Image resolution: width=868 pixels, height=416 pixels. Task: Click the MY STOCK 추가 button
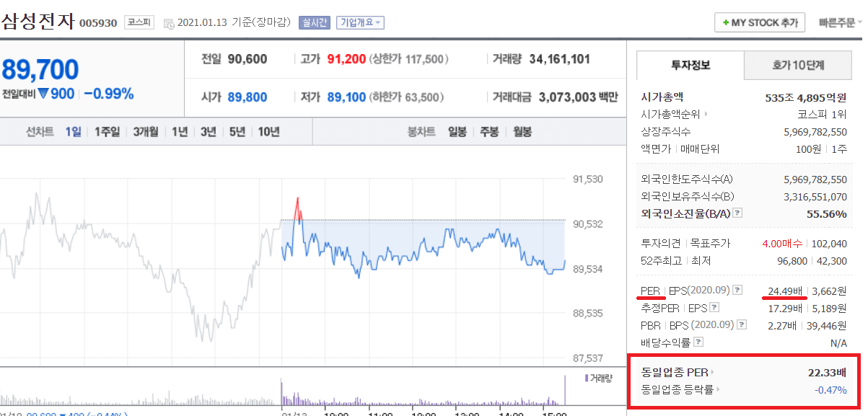[x=759, y=22]
